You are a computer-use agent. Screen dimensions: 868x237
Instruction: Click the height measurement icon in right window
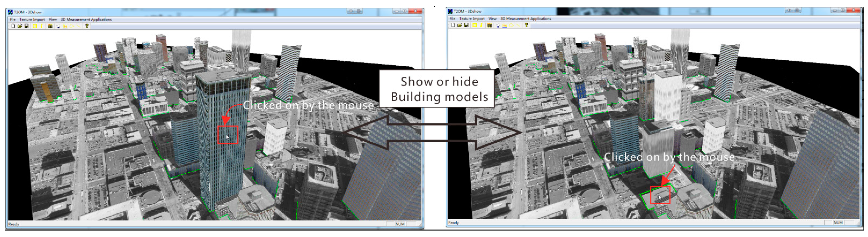pos(505,26)
